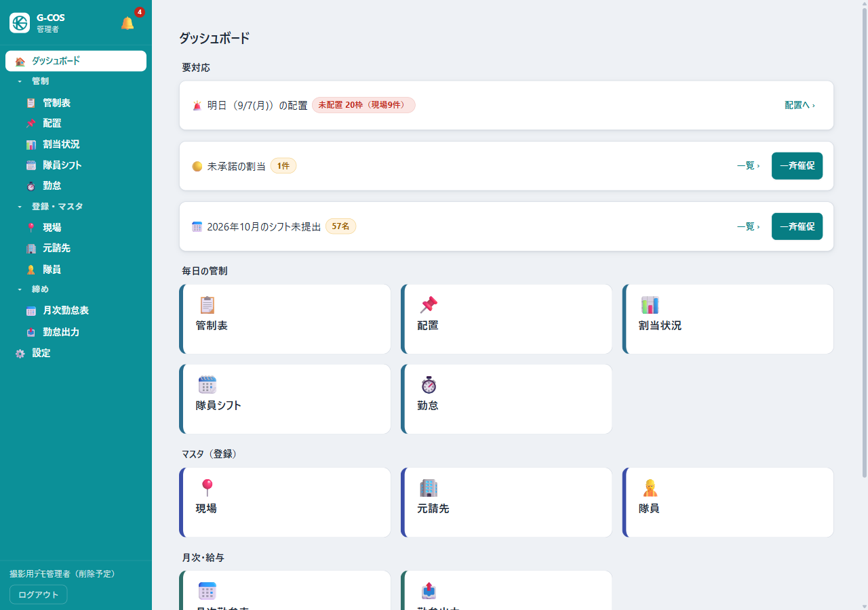Open the 隊員 worker card icon

click(650, 488)
